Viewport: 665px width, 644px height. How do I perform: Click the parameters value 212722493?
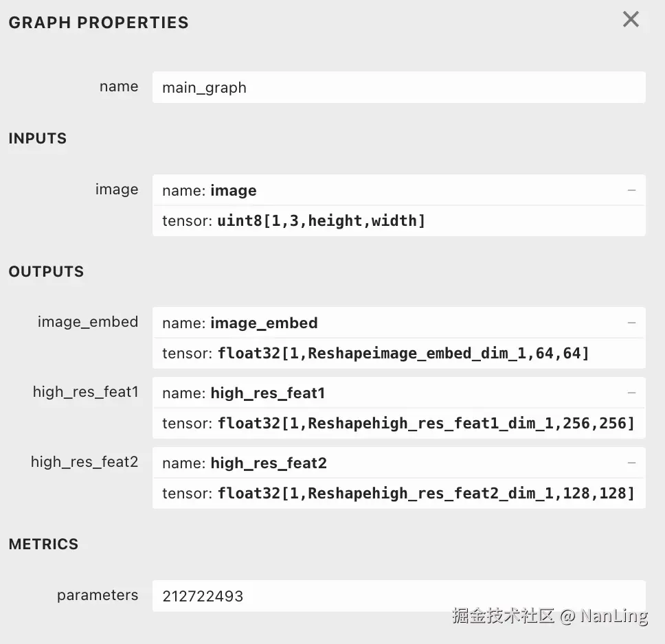[203, 596]
